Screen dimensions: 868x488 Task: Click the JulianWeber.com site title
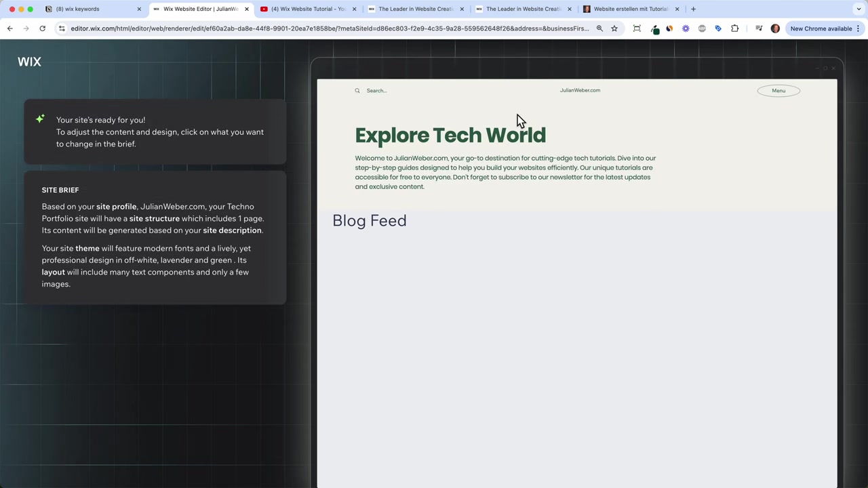[x=580, y=90]
